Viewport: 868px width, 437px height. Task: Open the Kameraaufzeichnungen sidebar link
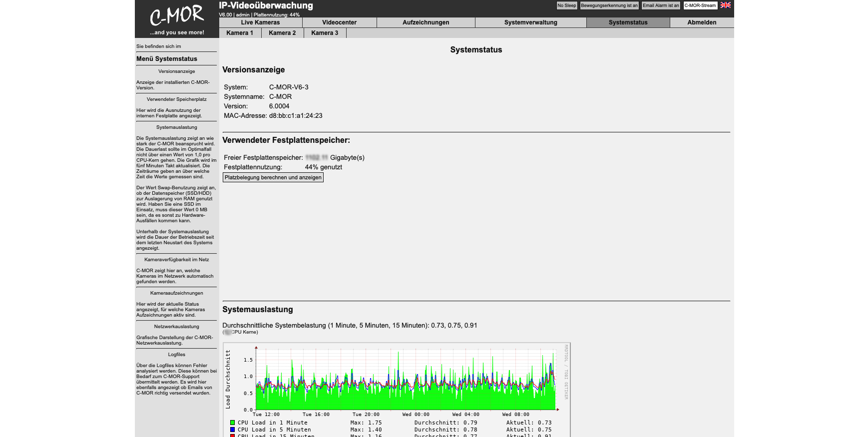tap(176, 293)
